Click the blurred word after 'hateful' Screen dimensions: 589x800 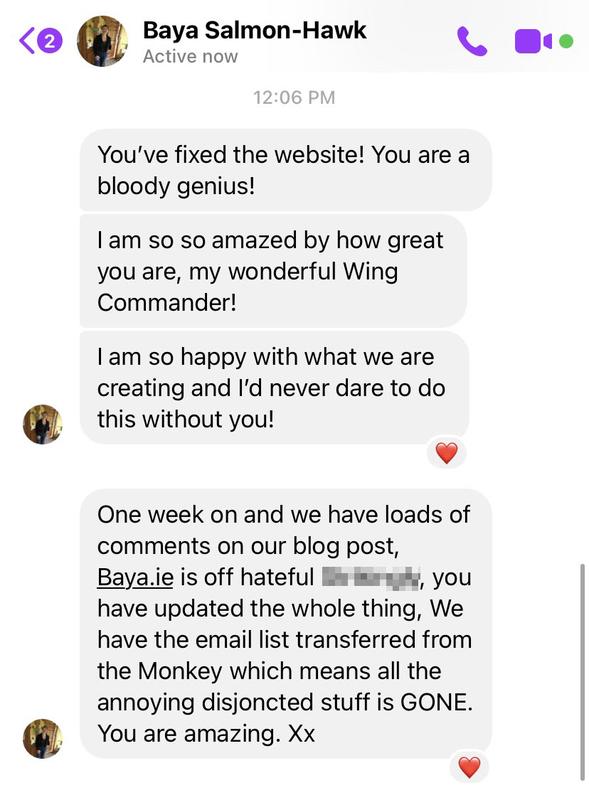tap(371, 578)
